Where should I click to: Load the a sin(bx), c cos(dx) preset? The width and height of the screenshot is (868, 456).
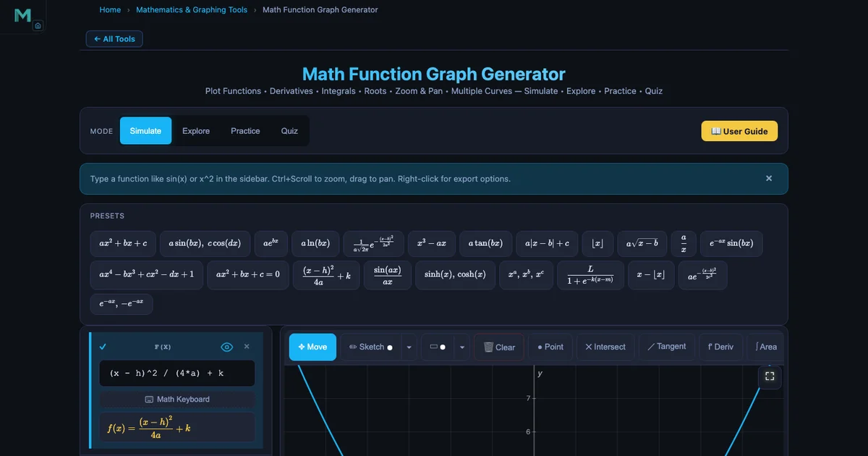(205, 243)
